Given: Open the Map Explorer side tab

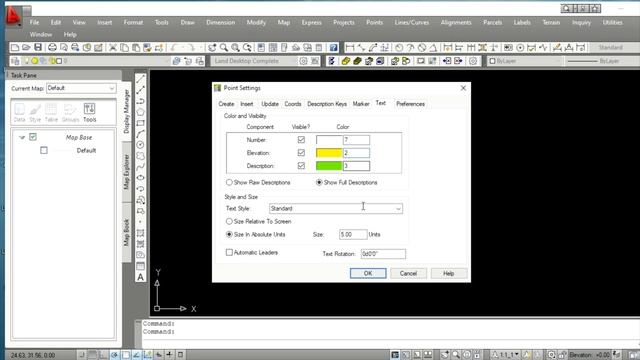Looking at the screenshot, I should tap(127, 171).
